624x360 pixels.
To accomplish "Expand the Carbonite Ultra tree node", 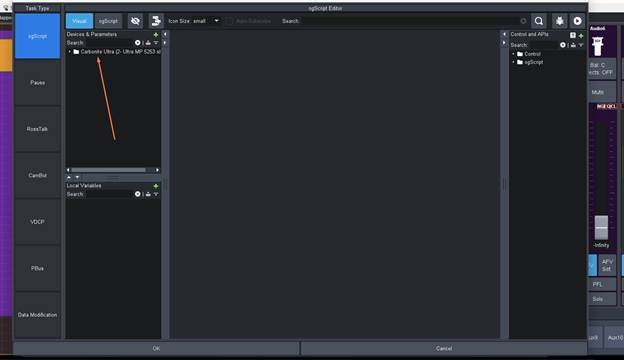I will (x=70, y=52).
